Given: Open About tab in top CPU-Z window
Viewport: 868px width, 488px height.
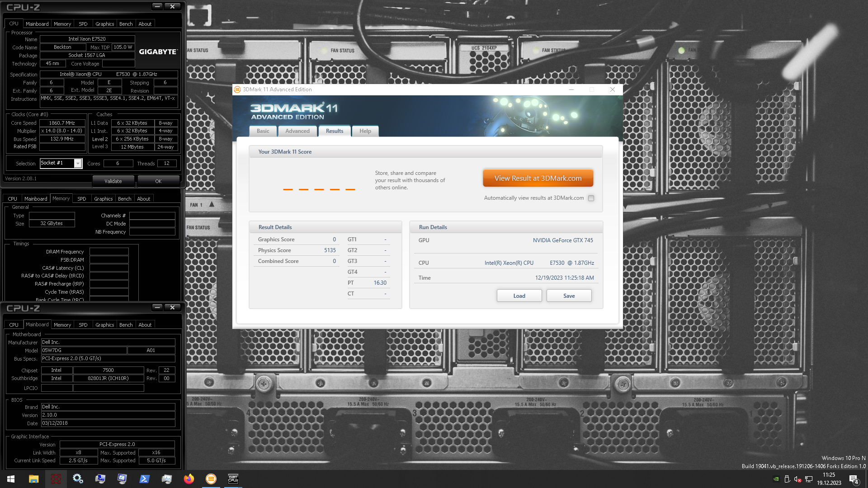Looking at the screenshot, I should [145, 24].
